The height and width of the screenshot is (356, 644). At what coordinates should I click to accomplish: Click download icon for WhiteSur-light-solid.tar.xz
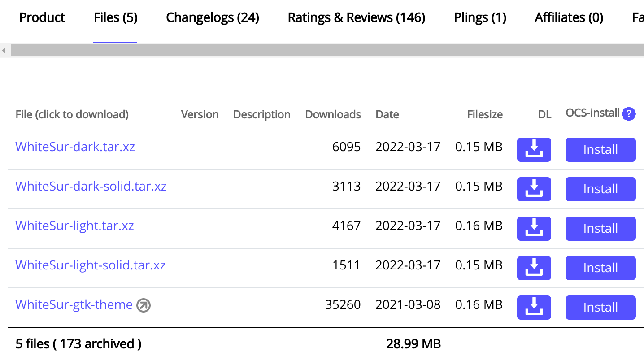pyautogui.click(x=534, y=268)
